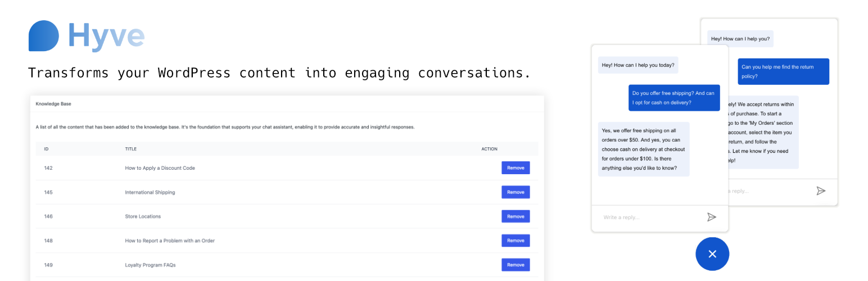Screen dimensions: 868x281
Task: Remove the "Loyalty Program FAQs" entry
Action: tap(515, 265)
